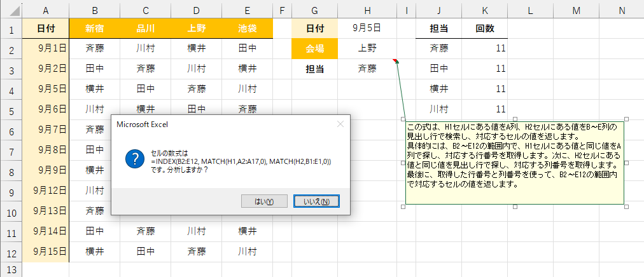Click the 回数 header cell
644x277 pixels.
(485, 29)
